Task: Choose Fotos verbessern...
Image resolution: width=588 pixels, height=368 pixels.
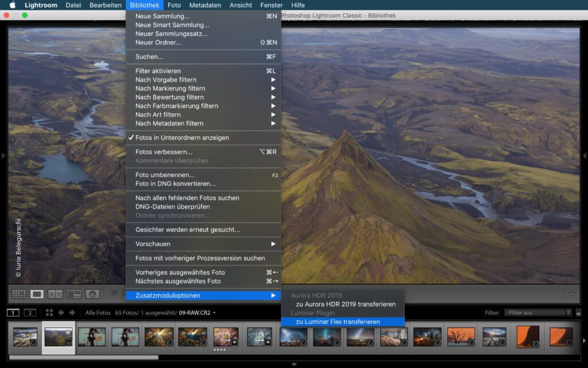Action: point(204,152)
